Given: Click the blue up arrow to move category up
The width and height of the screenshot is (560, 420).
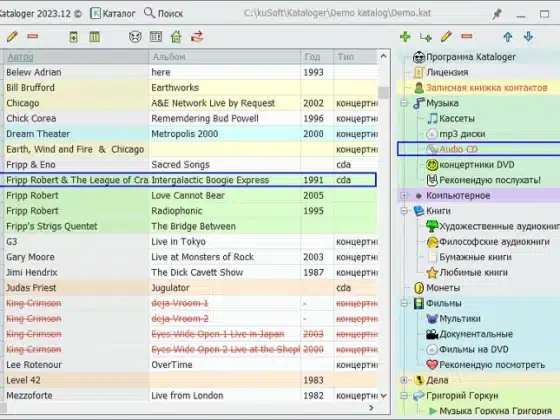Looking at the screenshot, I should [x=508, y=36].
